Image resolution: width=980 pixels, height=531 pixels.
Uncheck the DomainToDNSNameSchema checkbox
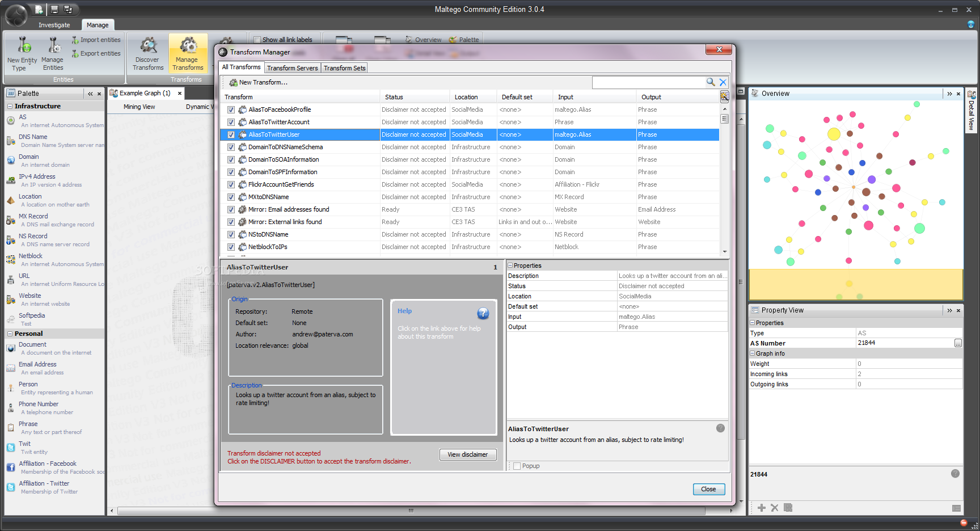(x=231, y=147)
